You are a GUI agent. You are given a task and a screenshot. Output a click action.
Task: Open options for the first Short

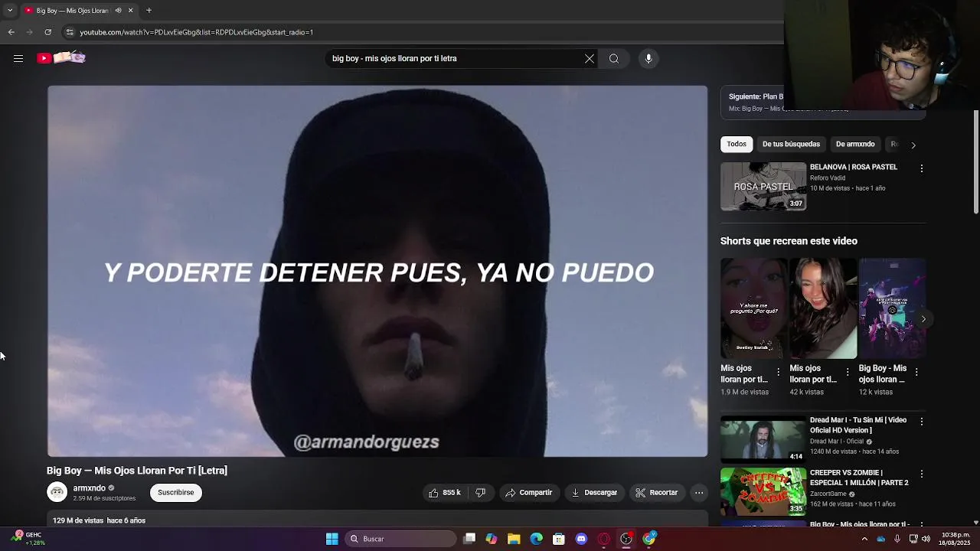[779, 372]
